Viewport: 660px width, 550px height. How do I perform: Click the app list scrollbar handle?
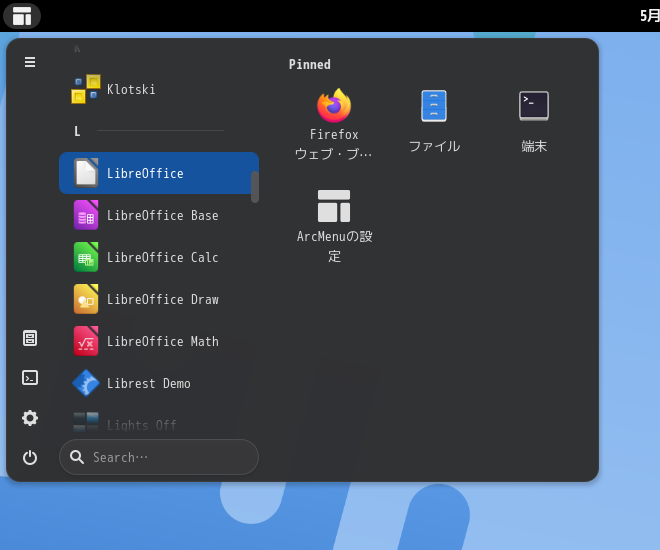255,187
